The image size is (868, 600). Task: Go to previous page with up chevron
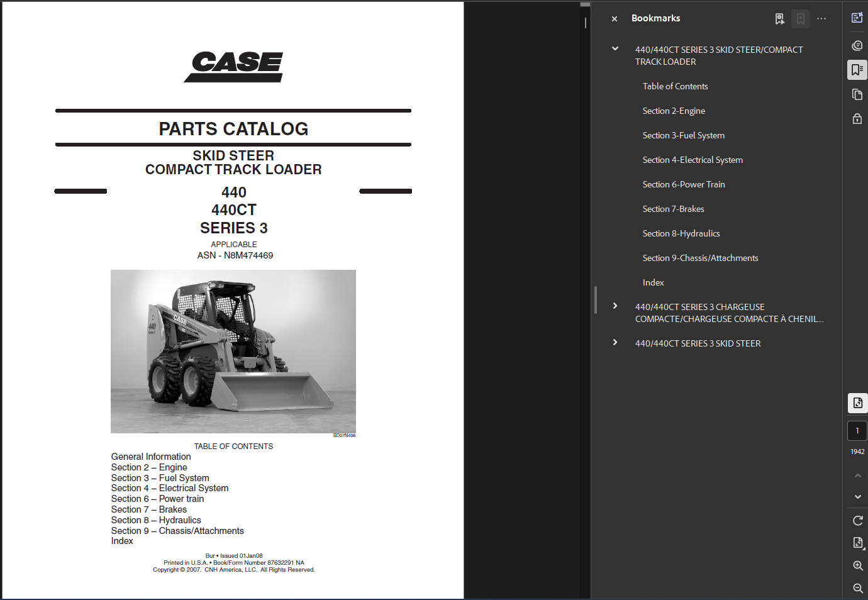coord(857,476)
